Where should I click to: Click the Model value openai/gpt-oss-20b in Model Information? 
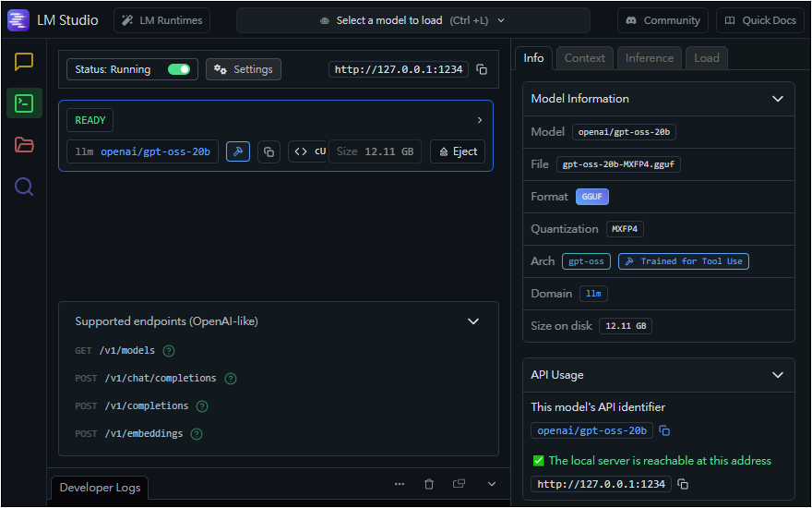click(624, 132)
